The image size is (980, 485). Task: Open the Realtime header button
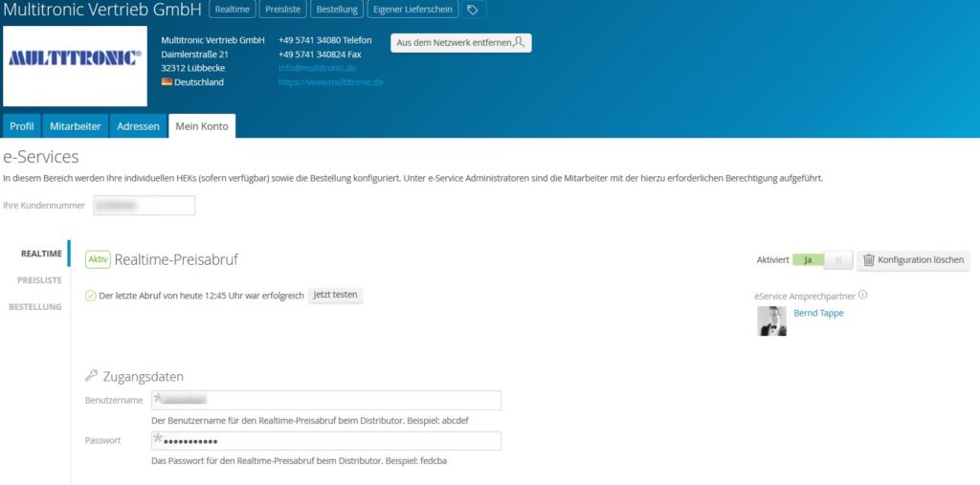(x=232, y=10)
